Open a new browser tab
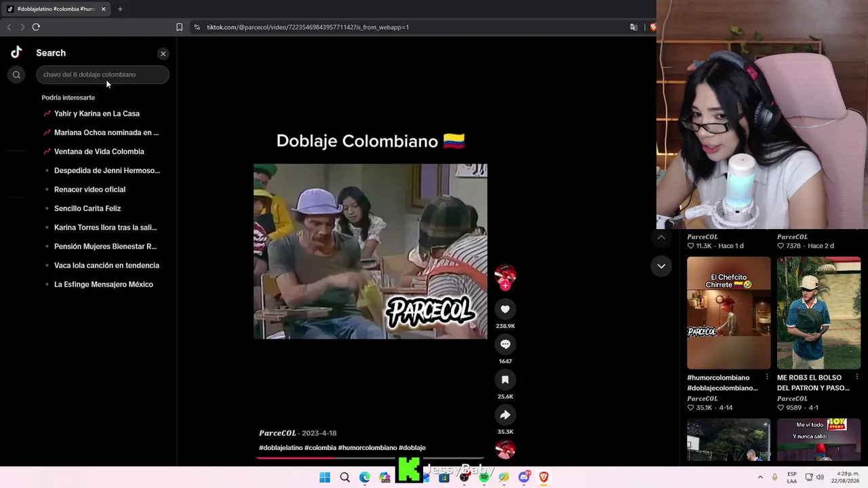Screen dimensions: 868x488 point(120,9)
